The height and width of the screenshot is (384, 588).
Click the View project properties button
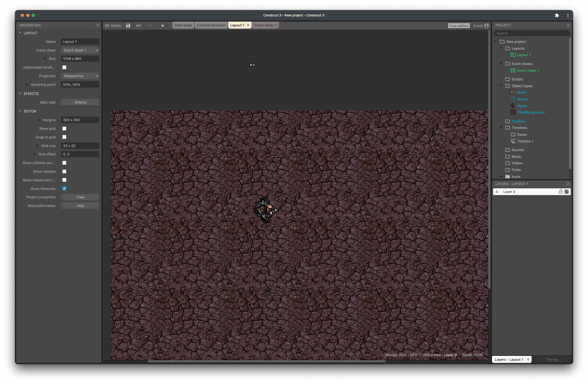tap(80, 197)
